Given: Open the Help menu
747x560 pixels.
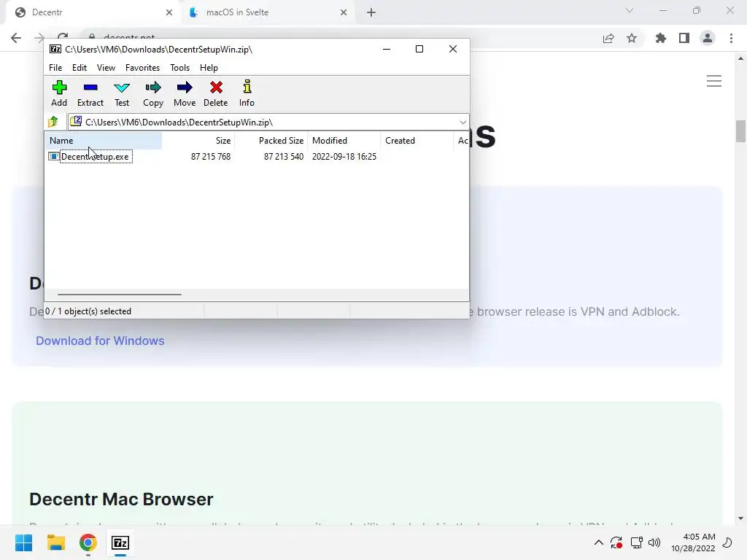Looking at the screenshot, I should (209, 68).
